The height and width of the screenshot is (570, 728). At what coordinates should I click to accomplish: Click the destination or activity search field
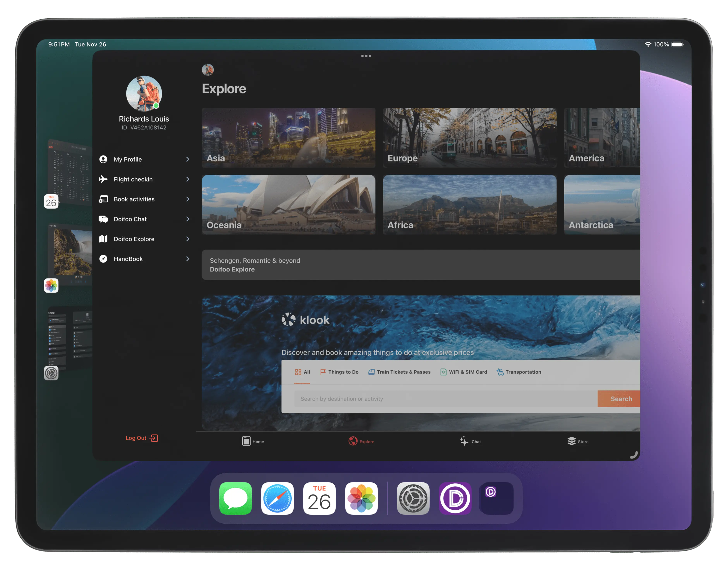point(445,399)
